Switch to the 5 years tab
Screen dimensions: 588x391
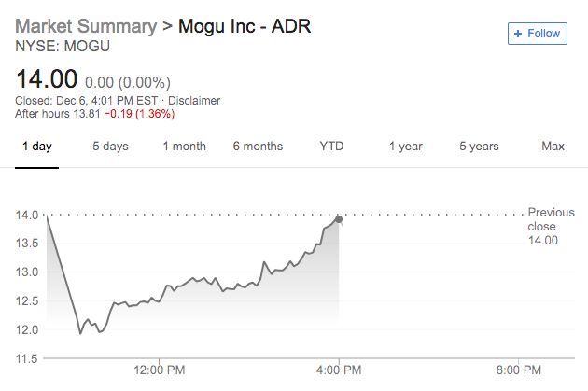coord(479,147)
